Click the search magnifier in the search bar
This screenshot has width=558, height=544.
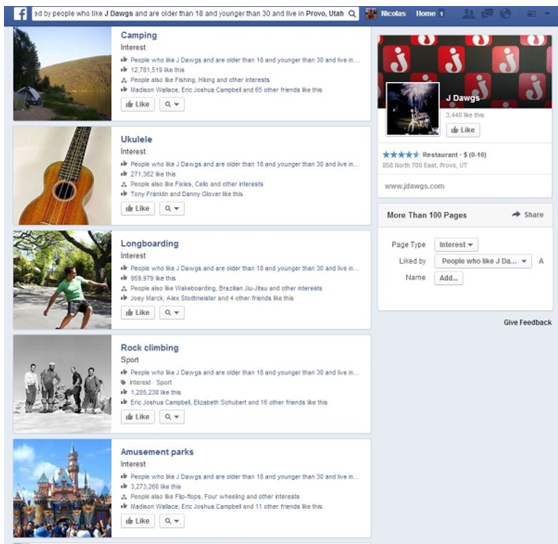point(352,14)
